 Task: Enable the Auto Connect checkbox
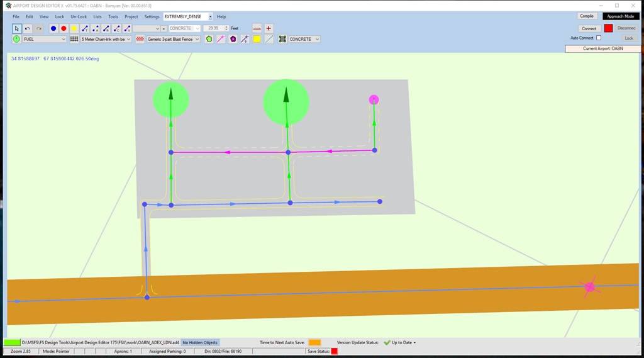coord(599,38)
